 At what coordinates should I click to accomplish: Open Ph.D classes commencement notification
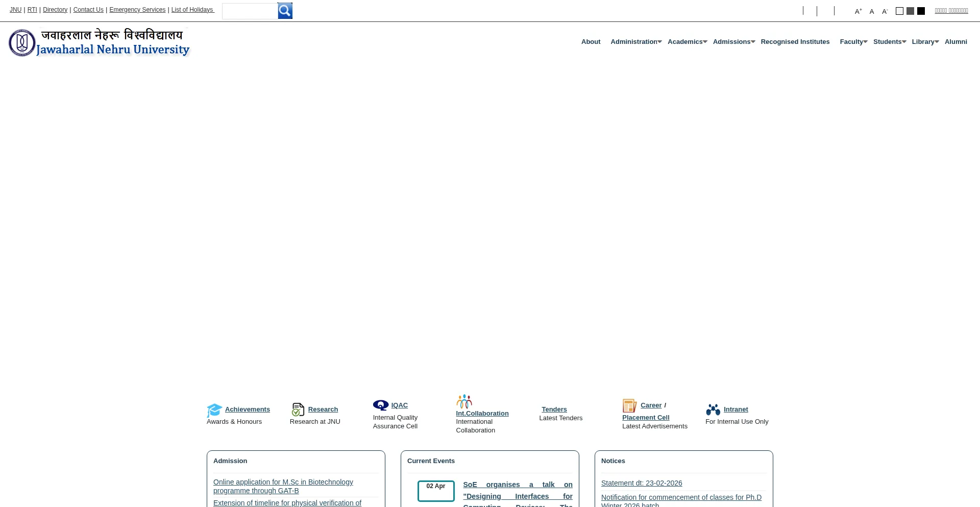coord(681,500)
